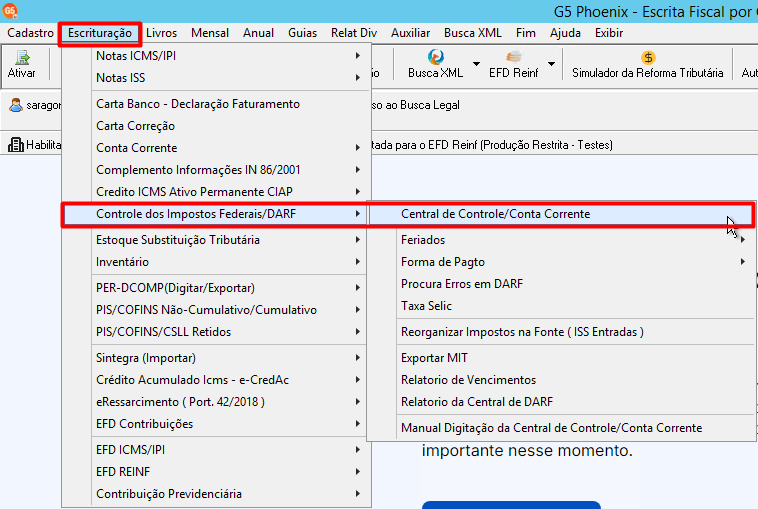Expand Credito ICMS Ativo Permanente CIAP
The width and height of the screenshot is (758, 509).
(x=216, y=191)
